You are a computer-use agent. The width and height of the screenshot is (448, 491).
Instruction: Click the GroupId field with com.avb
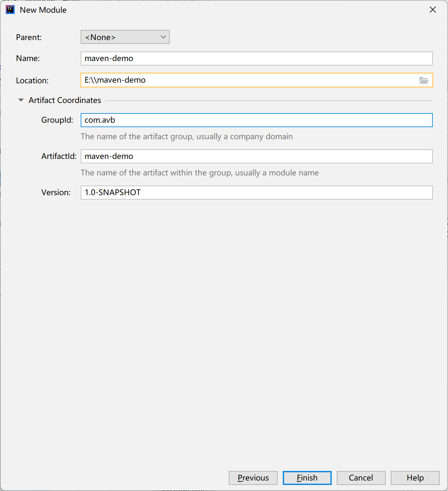256,120
